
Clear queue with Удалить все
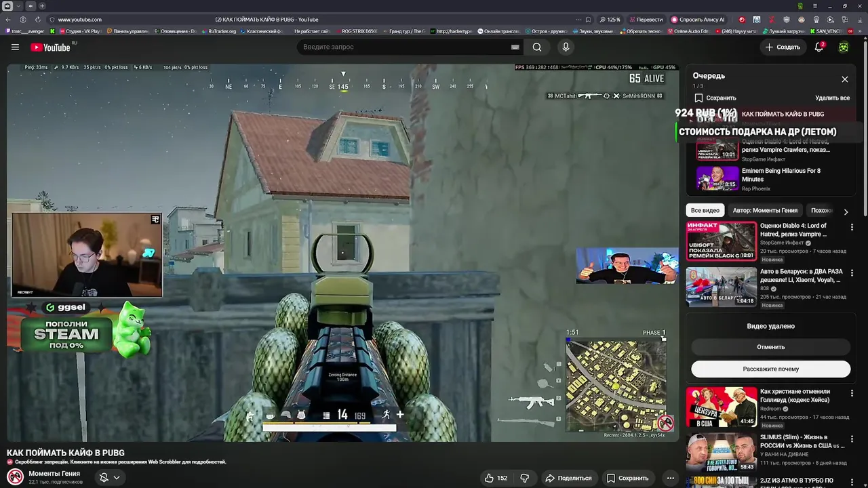[x=832, y=98]
